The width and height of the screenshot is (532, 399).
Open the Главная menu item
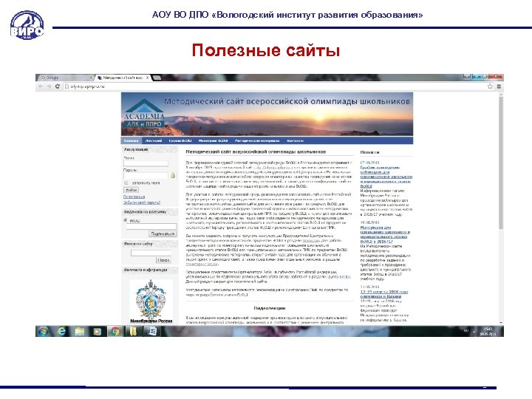tap(131, 140)
